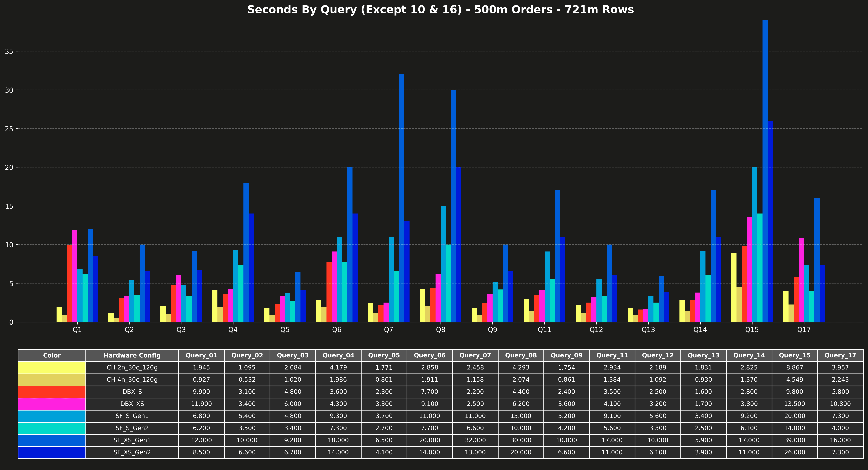Click the Hardware Config column header
Image resolution: width=868 pixels, height=470 pixels.
click(132, 355)
